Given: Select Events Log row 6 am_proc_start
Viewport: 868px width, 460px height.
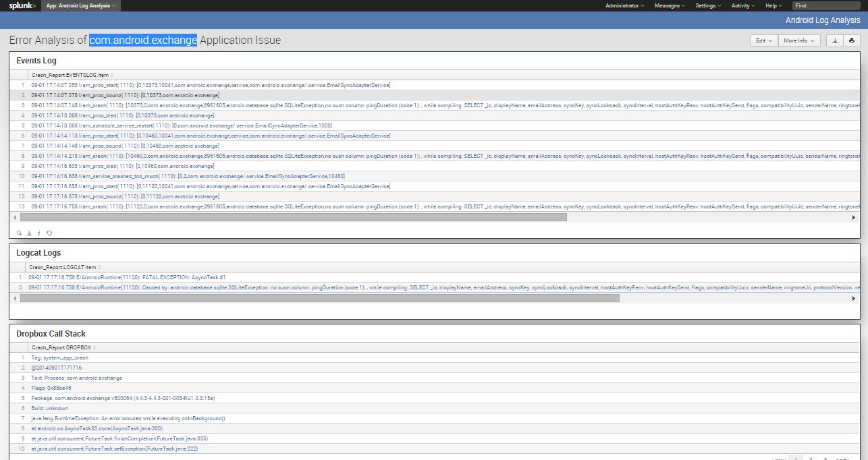Looking at the screenshot, I should click(x=435, y=136).
